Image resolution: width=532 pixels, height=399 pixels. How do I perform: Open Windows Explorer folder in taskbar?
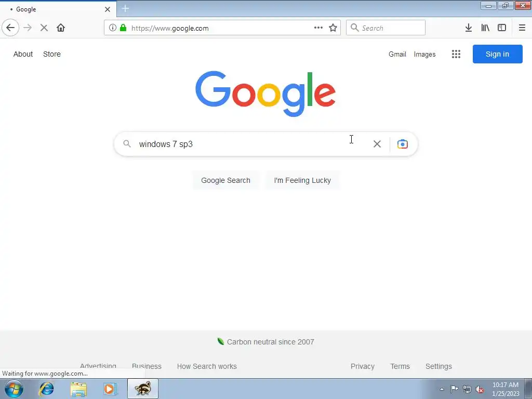[78, 389]
